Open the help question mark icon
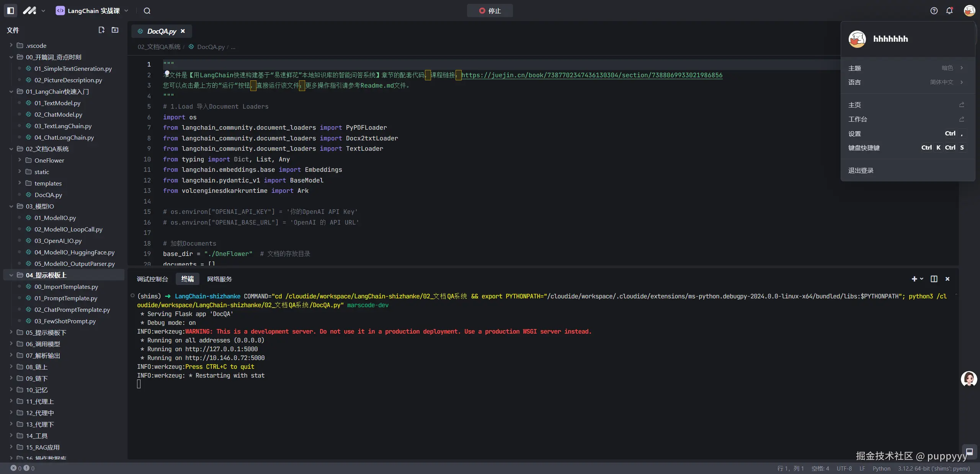The image size is (980, 474). coord(934,11)
